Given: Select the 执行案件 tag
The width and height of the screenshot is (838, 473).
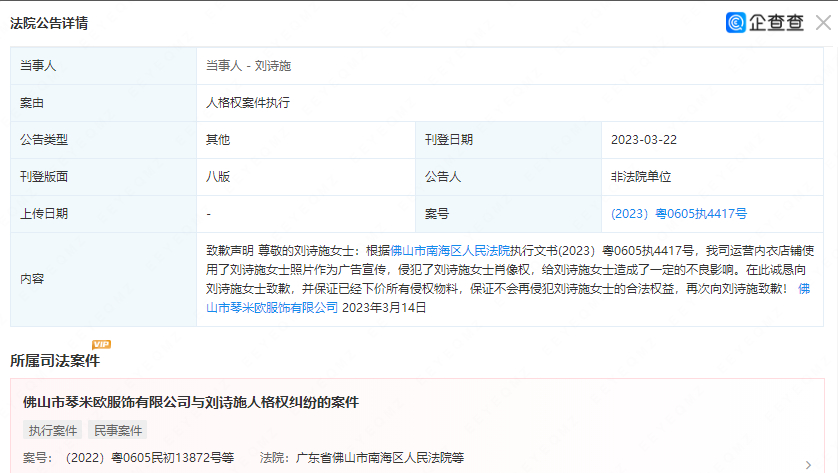Looking at the screenshot, I should click(52, 430).
